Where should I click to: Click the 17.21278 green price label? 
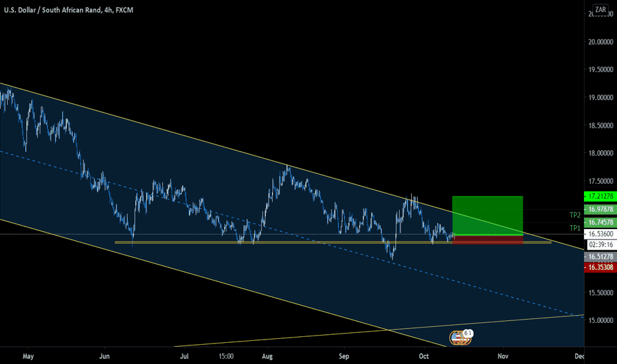pyautogui.click(x=600, y=196)
